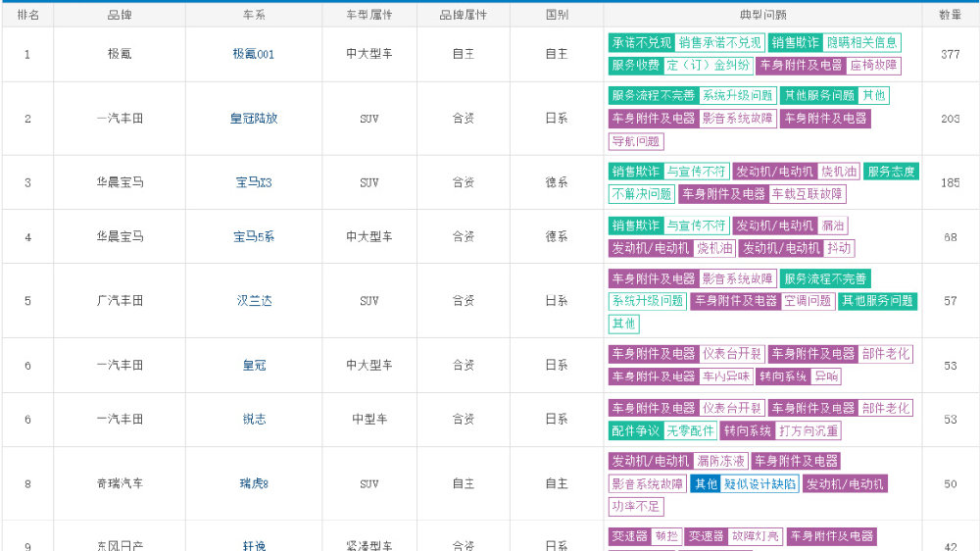Select the 功率不足 tag

tap(636, 507)
